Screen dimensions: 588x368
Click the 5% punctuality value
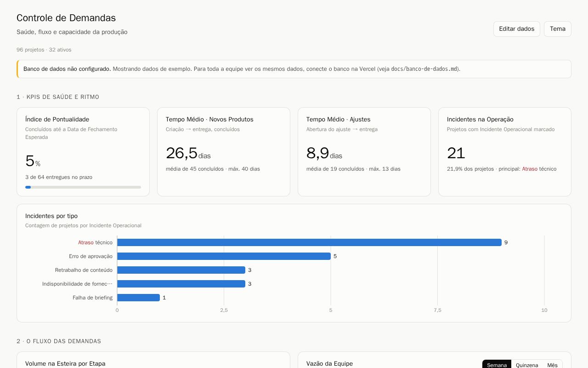33,161
